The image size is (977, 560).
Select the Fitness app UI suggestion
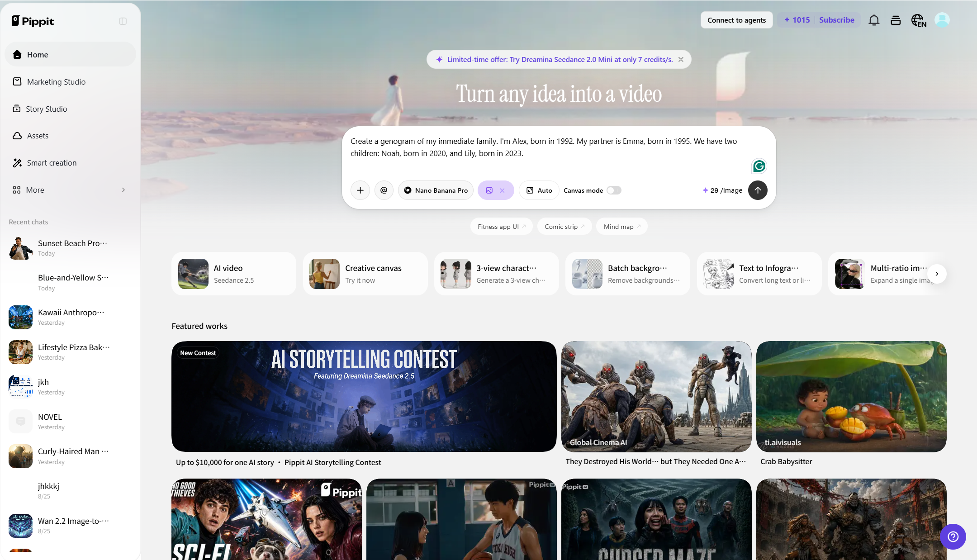pos(502,227)
